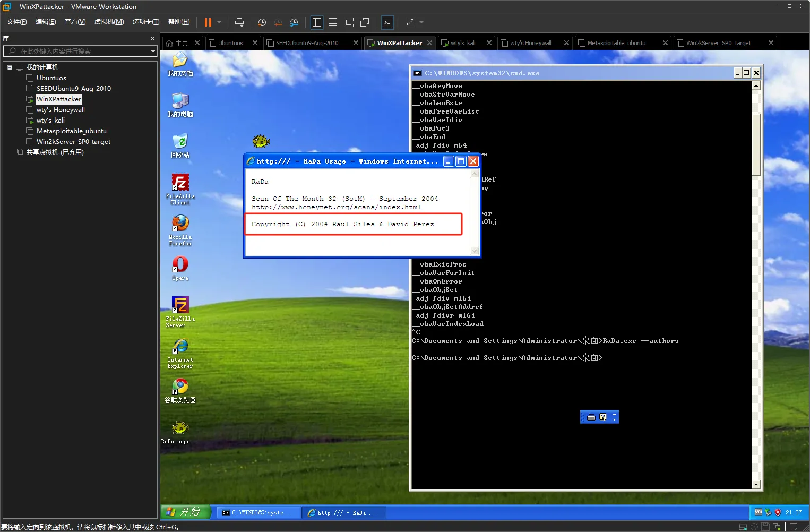The width and height of the screenshot is (810, 532).
Task: Select Internet Explorer desktop shortcut
Action: (x=180, y=353)
